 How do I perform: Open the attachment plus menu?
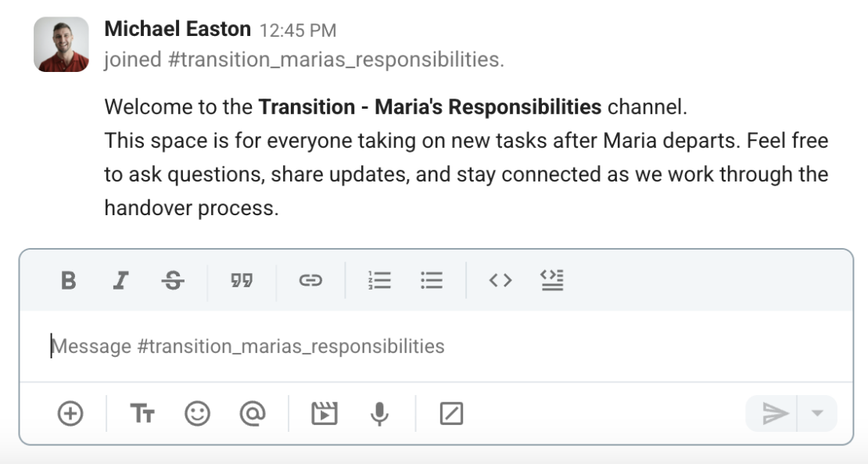pyautogui.click(x=71, y=413)
